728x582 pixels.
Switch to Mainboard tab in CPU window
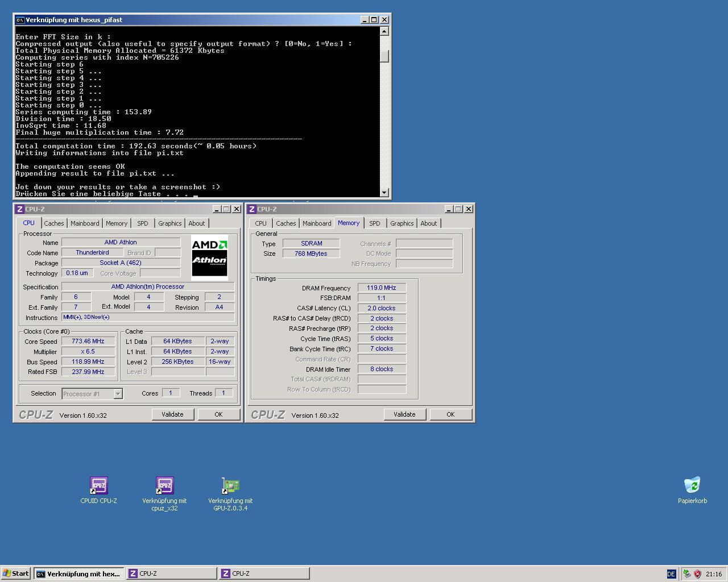85,223
